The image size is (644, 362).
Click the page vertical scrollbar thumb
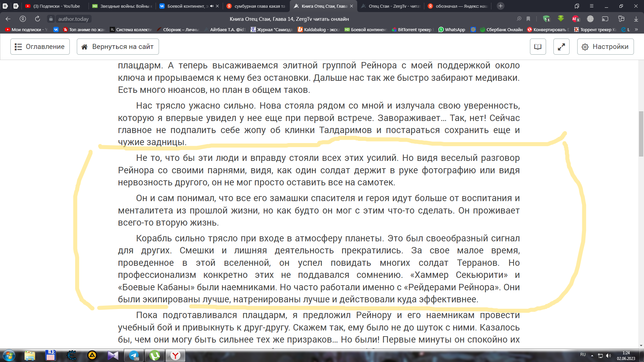(x=641, y=134)
